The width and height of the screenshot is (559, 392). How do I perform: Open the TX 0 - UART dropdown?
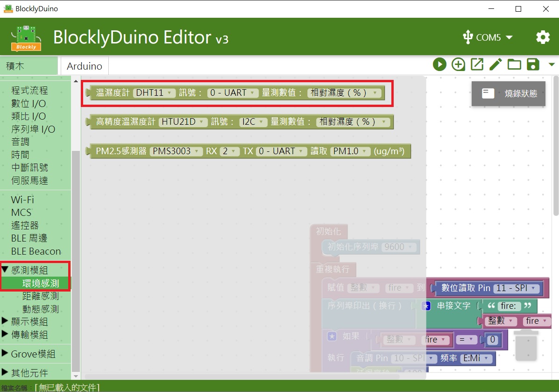click(x=282, y=151)
